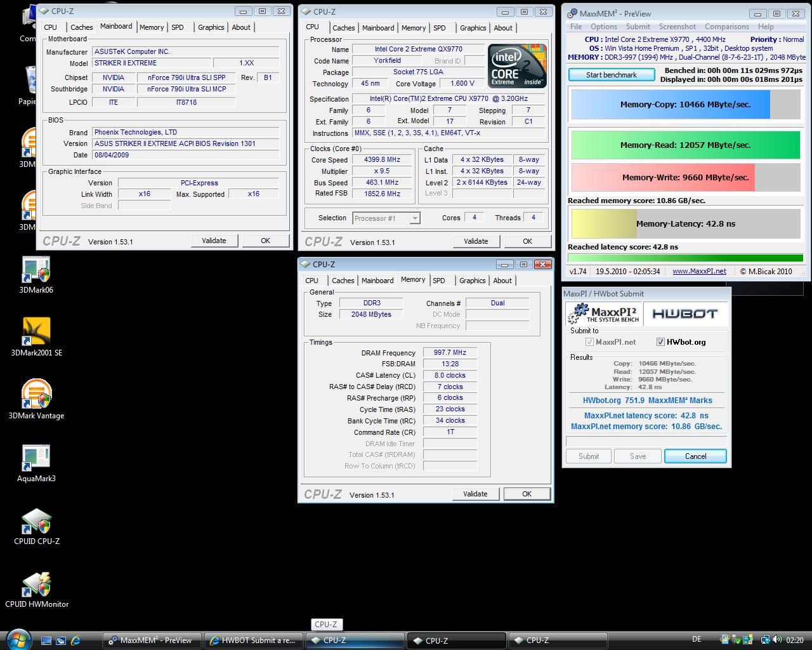Click the Memory-Read result bar
Screen dimensions: 812x650
pos(685,145)
